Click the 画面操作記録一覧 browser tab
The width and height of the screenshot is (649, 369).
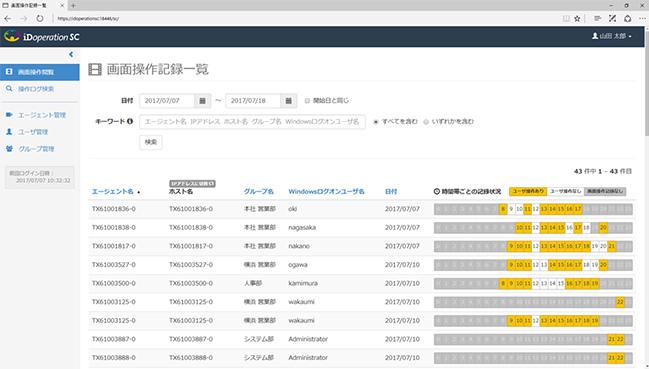(33, 5)
